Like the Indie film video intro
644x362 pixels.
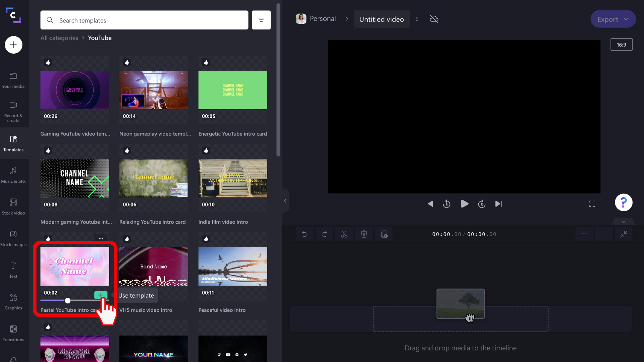[x=206, y=150]
